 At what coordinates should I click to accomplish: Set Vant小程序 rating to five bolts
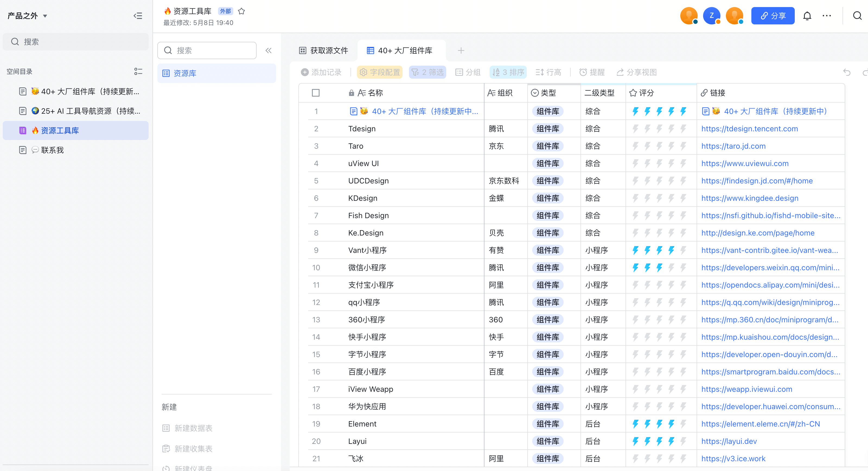[x=683, y=250]
